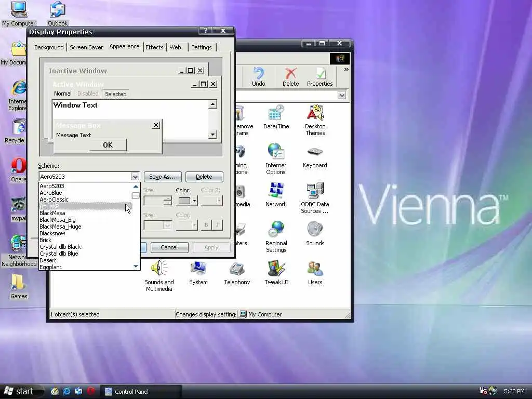Click scheme list scroll down arrow
The height and width of the screenshot is (399, 532).
click(x=136, y=267)
